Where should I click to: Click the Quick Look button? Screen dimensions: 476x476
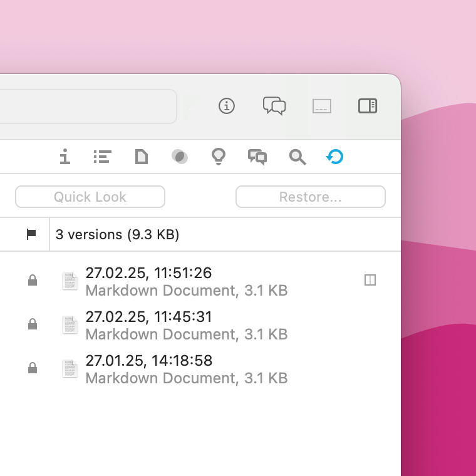pyautogui.click(x=90, y=197)
